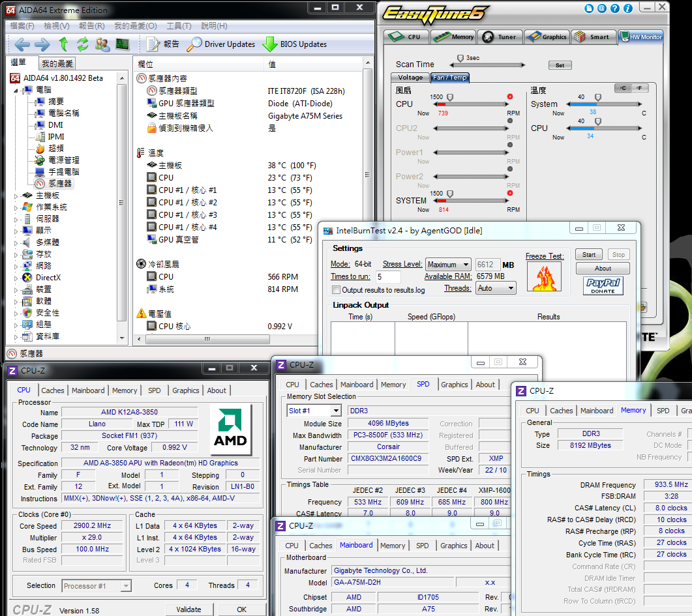Open the 工具(T) menu in AIDA64
Screen dimensions: 692x616
point(179,26)
